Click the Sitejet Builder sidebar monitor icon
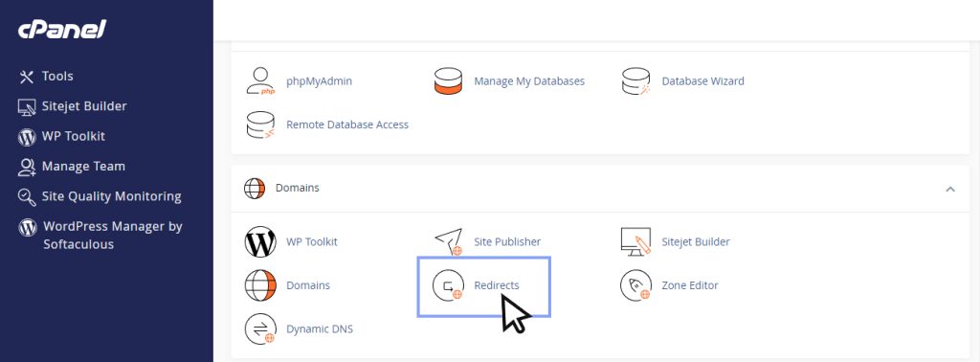 coord(26,107)
